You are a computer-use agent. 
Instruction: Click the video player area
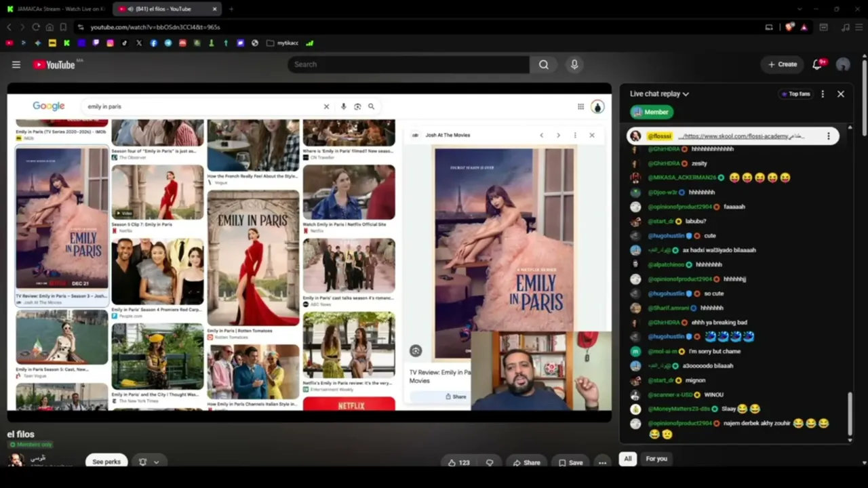click(309, 252)
